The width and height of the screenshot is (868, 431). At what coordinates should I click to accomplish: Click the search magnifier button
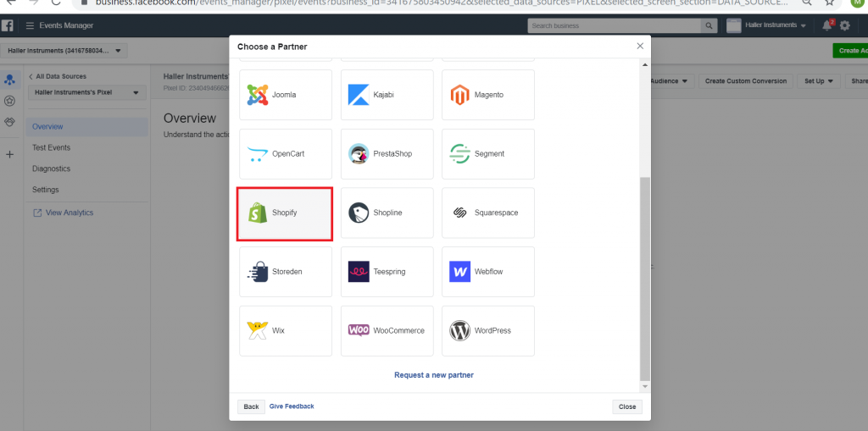[x=709, y=25]
